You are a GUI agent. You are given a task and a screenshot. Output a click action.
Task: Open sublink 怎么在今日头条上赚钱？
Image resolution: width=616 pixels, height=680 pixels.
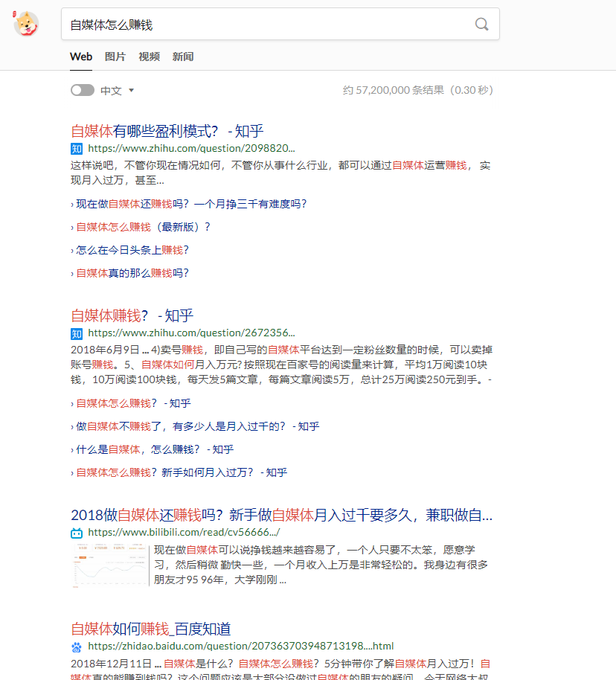[x=132, y=250]
